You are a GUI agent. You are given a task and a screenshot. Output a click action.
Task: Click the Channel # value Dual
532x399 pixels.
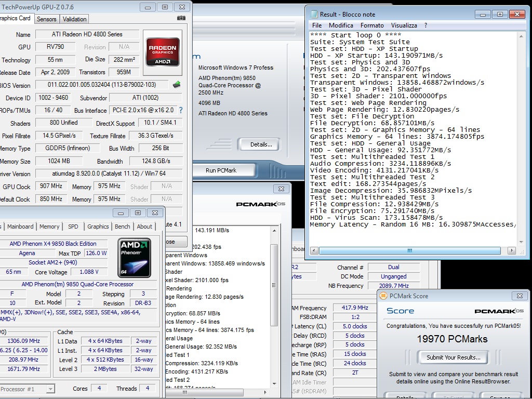(x=394, y=267)
